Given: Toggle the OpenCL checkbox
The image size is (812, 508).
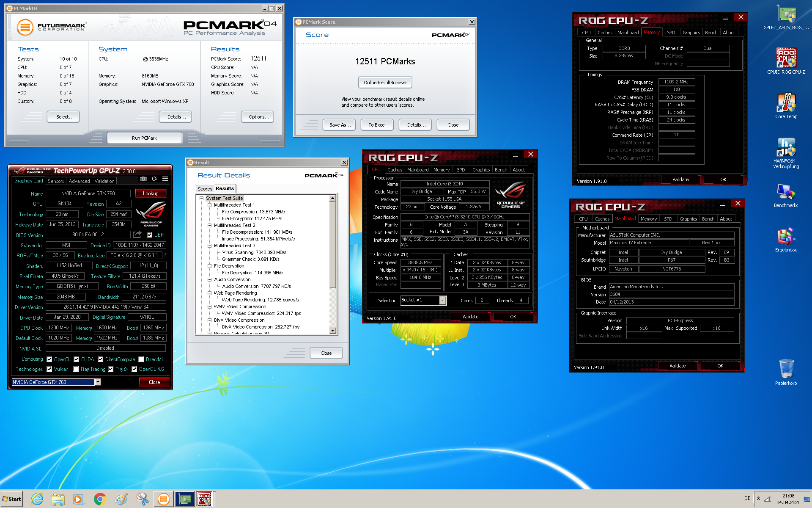Looking at the screenshot, I should click(49, 359).
